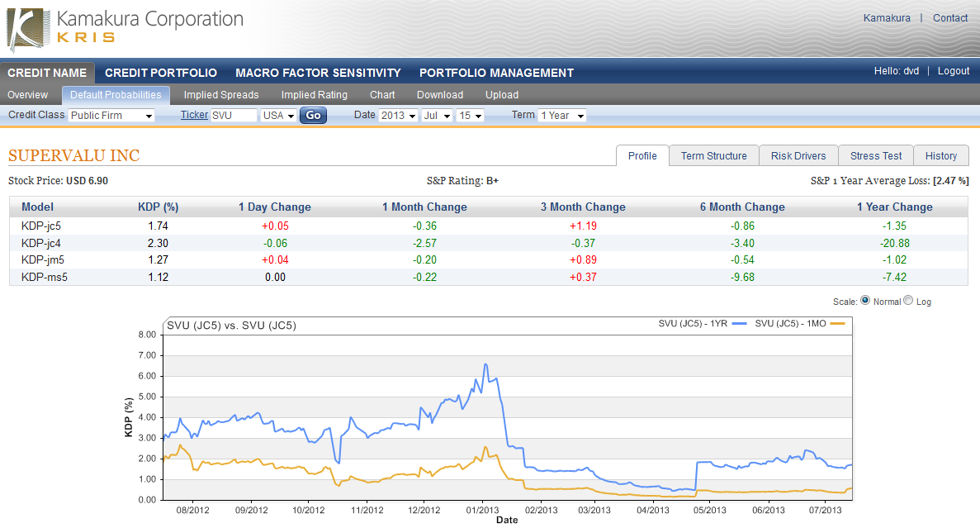Switch to the Term Structure tab
The width and height of the screenshot is (980, 528).
pyautogui.click(x=714, y=156)
